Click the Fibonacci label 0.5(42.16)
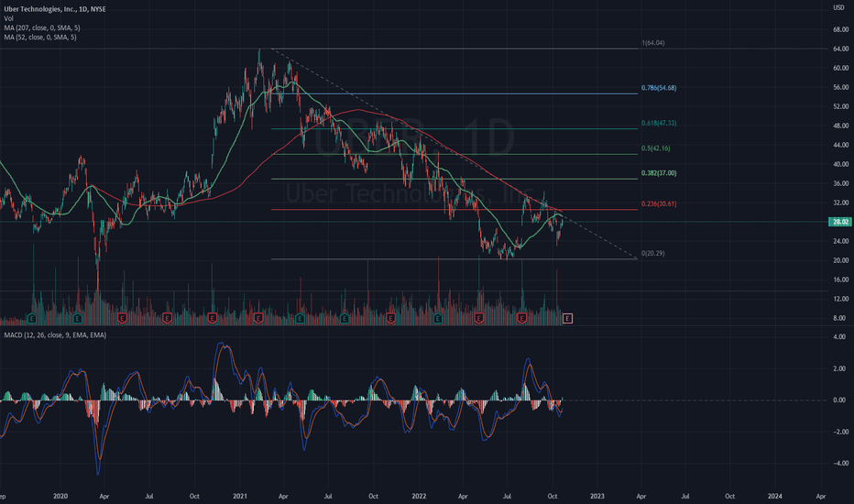Image resolution: width=854 pixels, height=504 pixels. (x=656, y=148)
